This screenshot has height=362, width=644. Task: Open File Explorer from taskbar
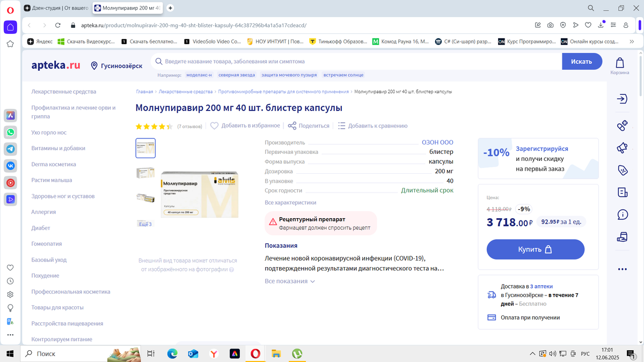coord(276,353)
